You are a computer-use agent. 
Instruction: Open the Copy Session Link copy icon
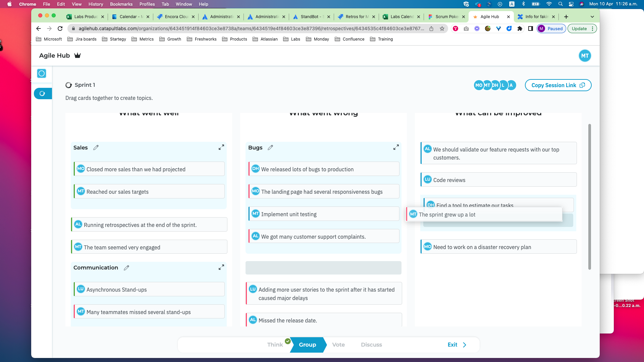[x=582, y=85]
